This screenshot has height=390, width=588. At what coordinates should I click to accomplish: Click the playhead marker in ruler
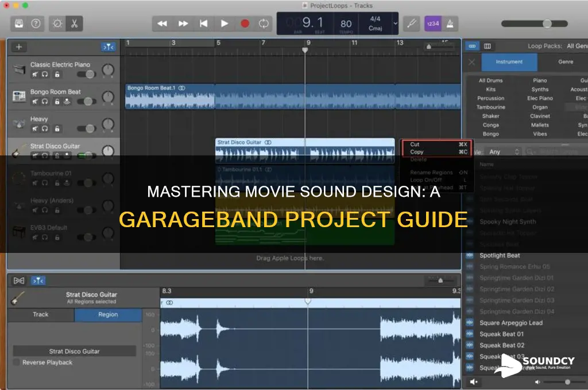pos(305,50)
